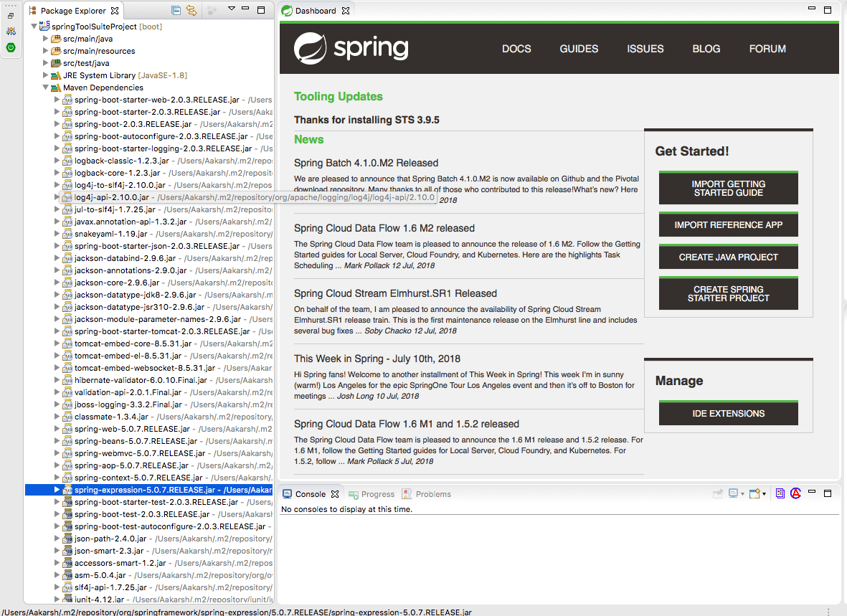
Task: Expand the src/test/java folder
Action: (45, 62)
